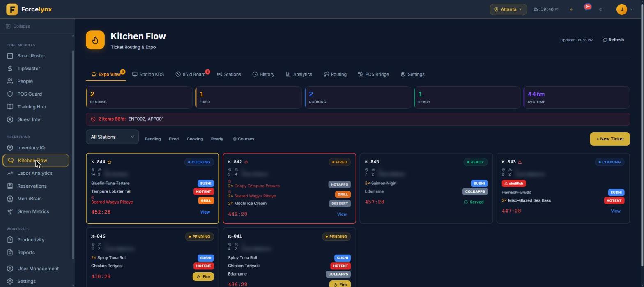Click the Refresh button
Image resolution: width=644 pixels, height=287 pixels.
613,40
